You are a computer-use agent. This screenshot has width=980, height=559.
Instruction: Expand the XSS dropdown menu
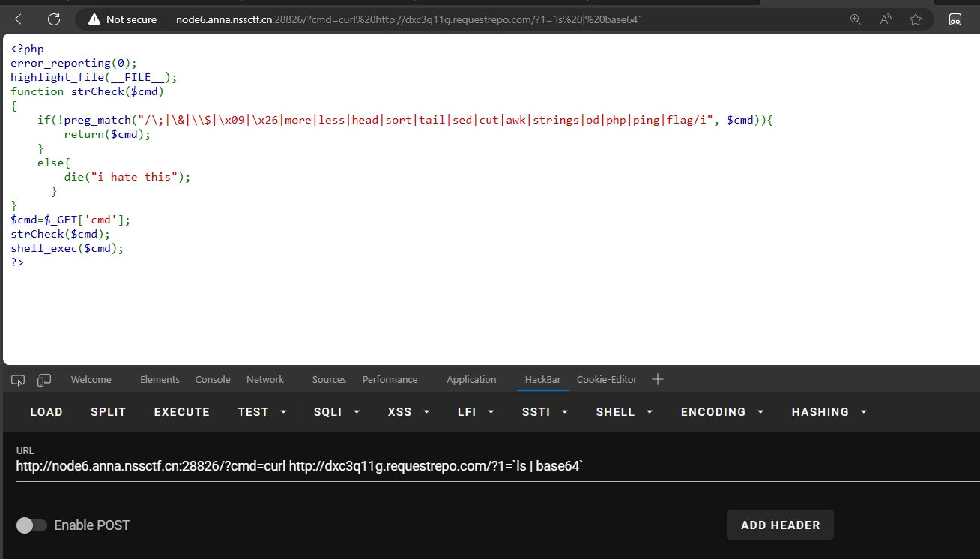pos(409,412)
